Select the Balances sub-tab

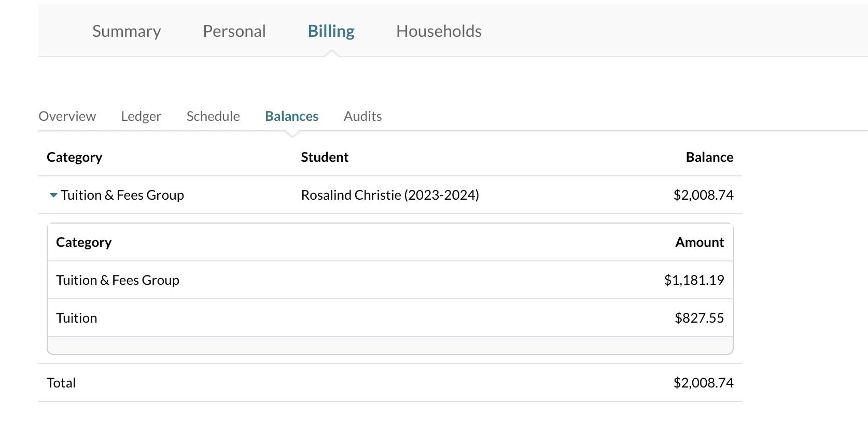291,116
